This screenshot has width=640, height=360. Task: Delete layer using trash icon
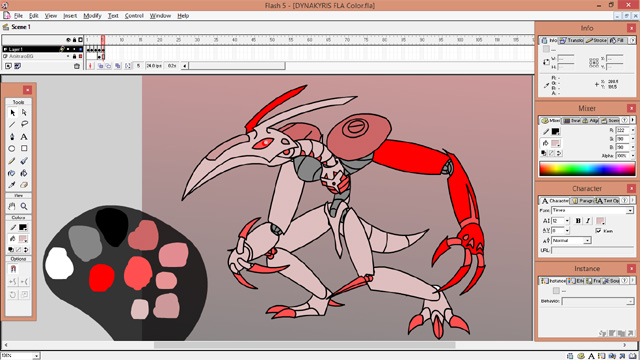pos(77,66)
